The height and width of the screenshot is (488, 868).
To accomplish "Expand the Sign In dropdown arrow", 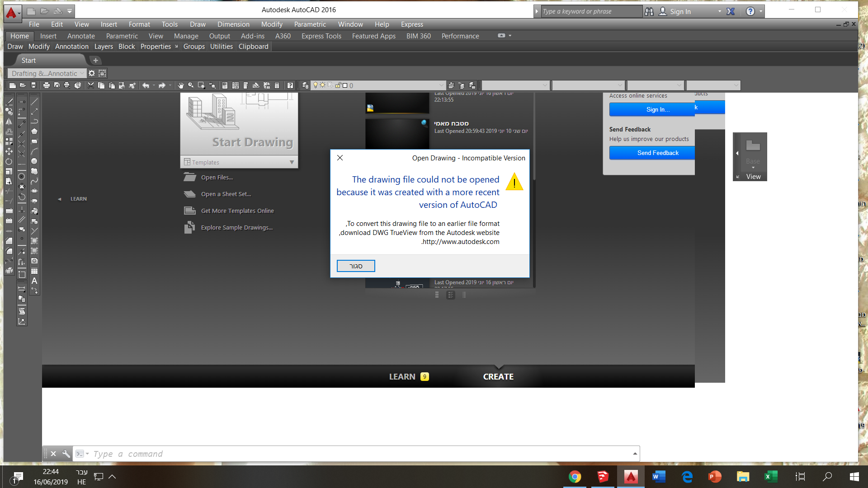I will [720, 11].
